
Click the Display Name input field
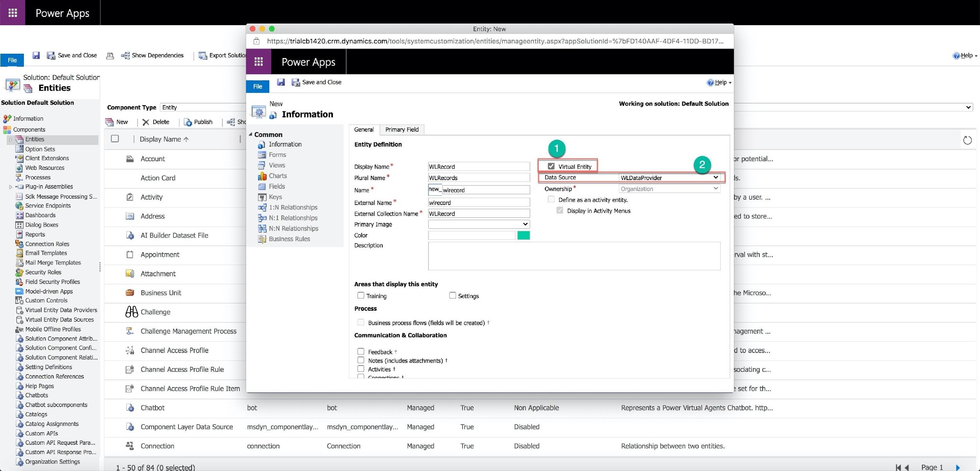pyautogui.click(x=479, y=166)
